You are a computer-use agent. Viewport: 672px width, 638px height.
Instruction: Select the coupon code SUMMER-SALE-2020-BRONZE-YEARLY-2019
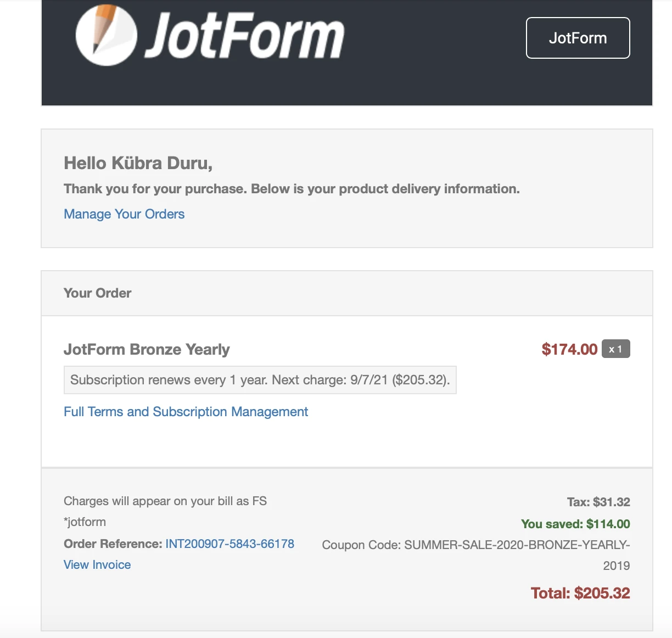point(475,545)
